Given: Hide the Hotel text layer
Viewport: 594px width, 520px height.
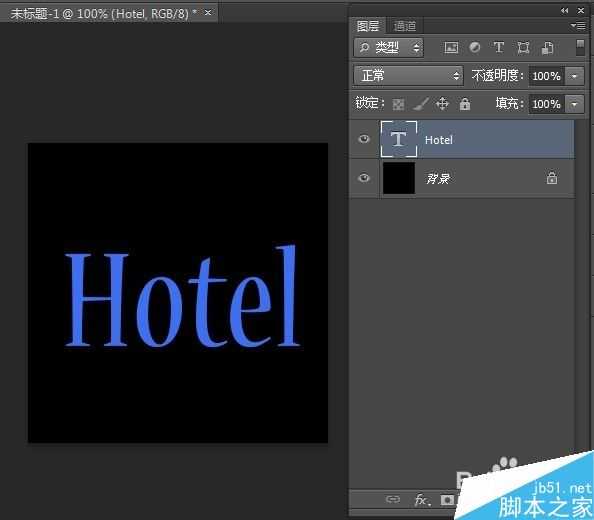Looking at the screenshot, I should 364,139.
